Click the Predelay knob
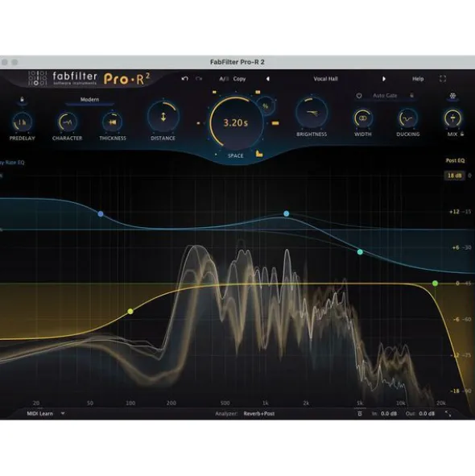Viewport: 475px width, 476px height. pos(22,122)
